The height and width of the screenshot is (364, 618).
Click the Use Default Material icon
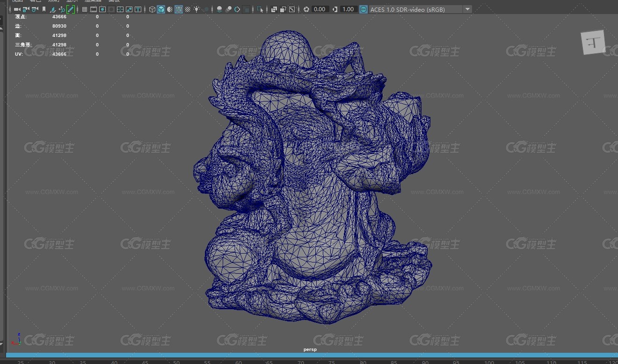pos(170,9)
